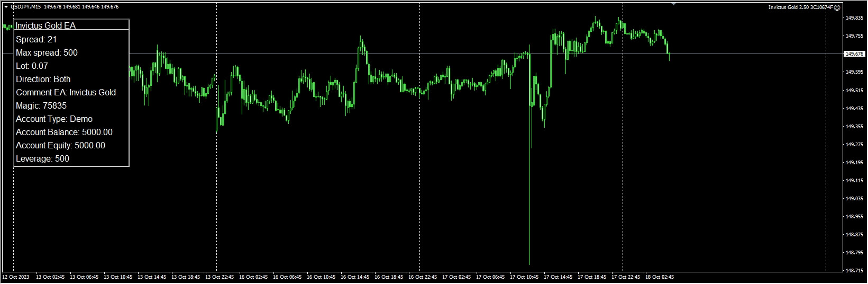
Task: Click the 149.195 price axis label
Action: (855, 162)
